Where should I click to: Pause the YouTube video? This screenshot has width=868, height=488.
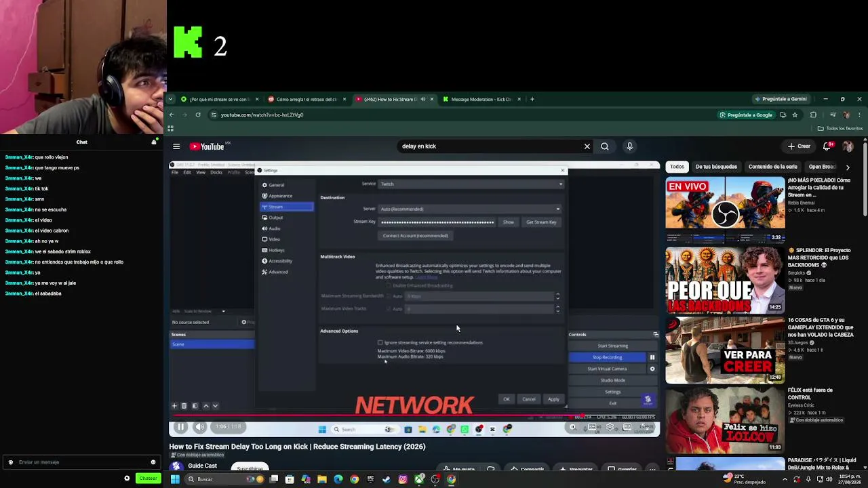point(181,427)
